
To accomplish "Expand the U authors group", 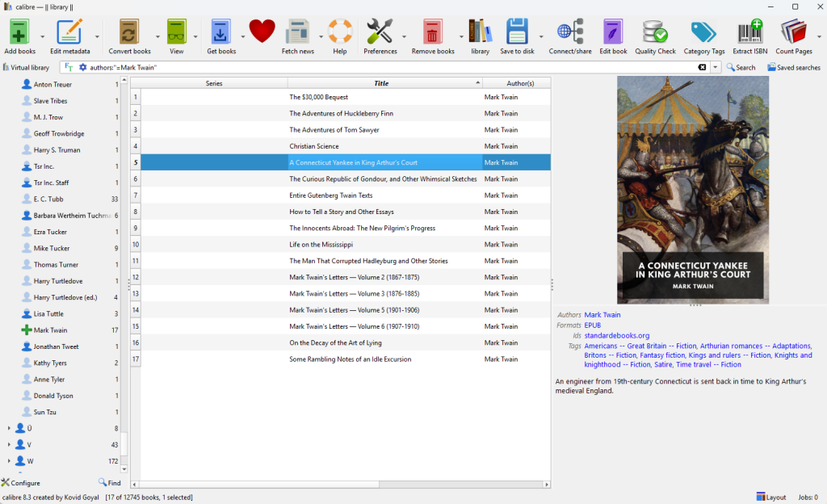I will 8,428.
